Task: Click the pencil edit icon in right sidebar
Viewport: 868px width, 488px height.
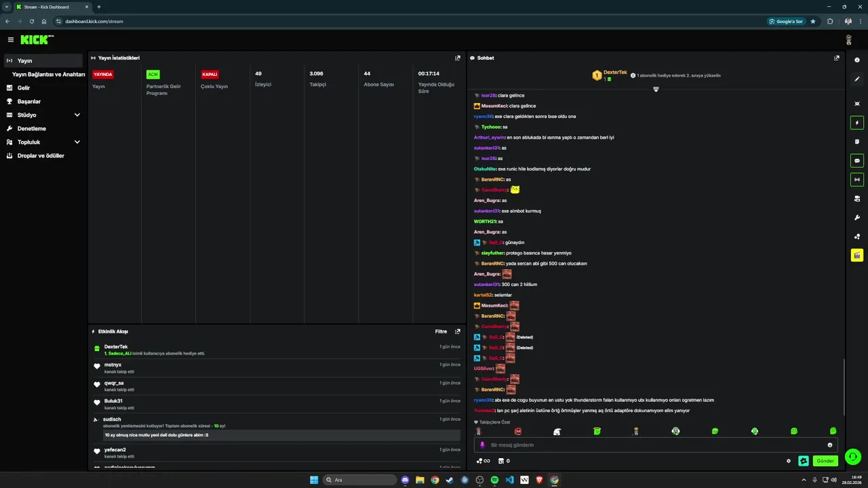Action: (x=857, y=79)
